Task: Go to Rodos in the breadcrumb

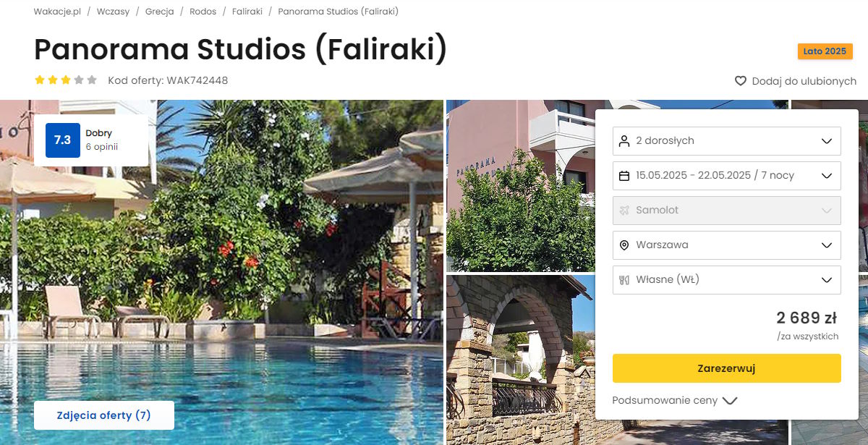Action: (x=203, y=12)
